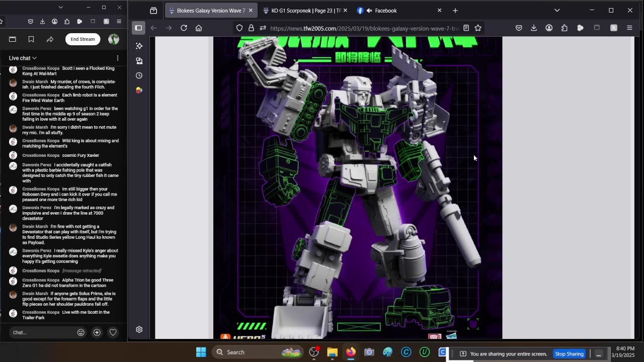Open site permissions icon in address bar
Image resolution: width=644 pixels, height=362 pixels.
tap(263, 28)
